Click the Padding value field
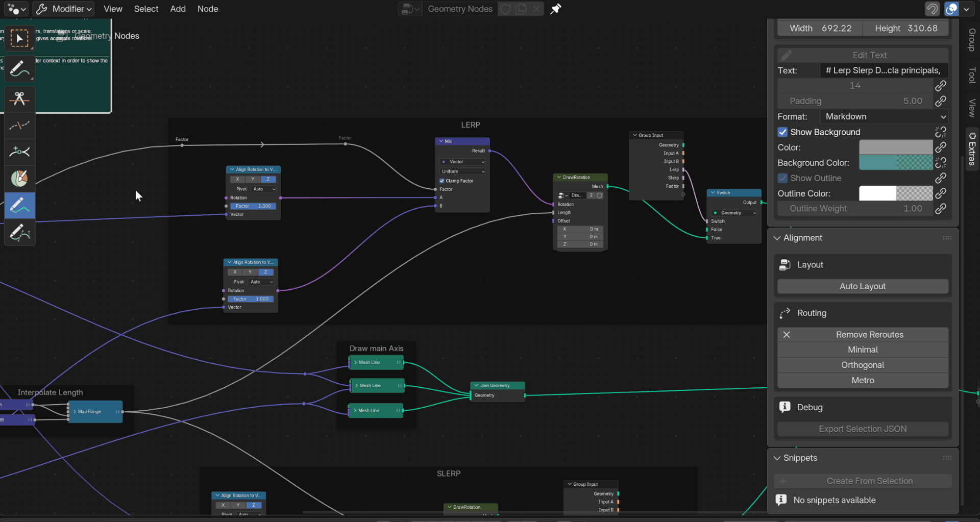Image resolution: width=980 pixels, height=522 pixels. coord(855,101)
